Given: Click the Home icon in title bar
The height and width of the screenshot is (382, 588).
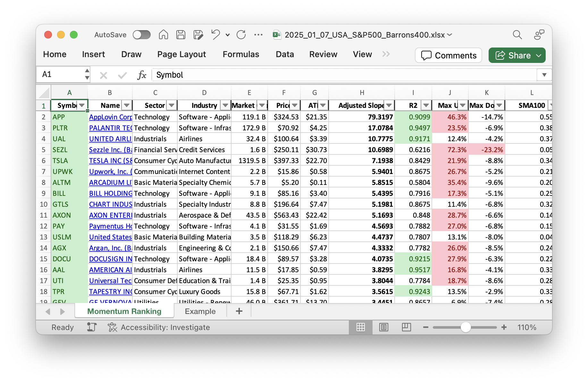Looking at the screenshot, I should tap(163, 35).
